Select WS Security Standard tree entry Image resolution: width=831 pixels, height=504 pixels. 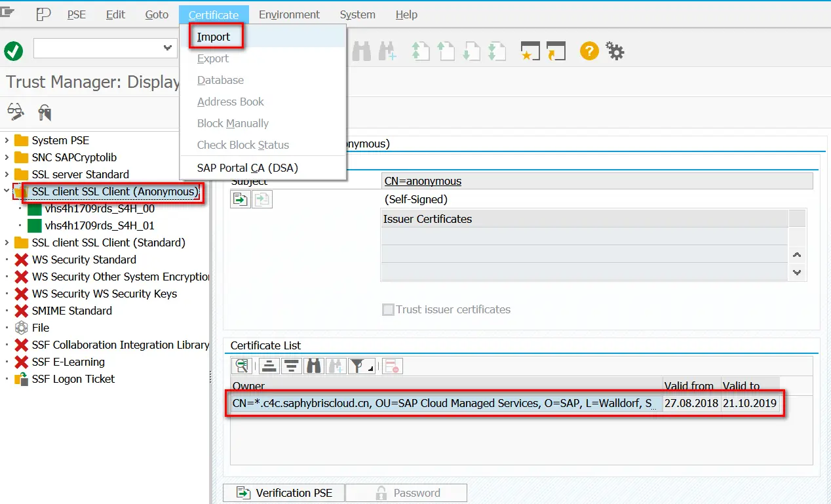(x=84, y=260)
